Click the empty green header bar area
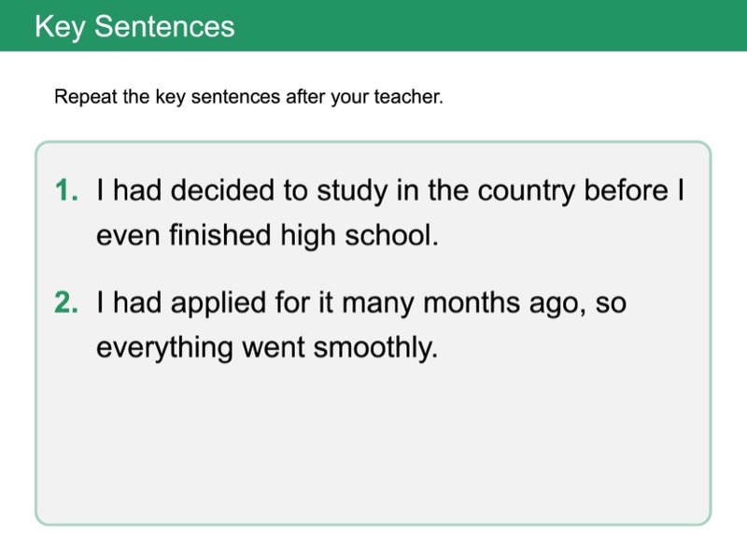 [x=514, y=26]
